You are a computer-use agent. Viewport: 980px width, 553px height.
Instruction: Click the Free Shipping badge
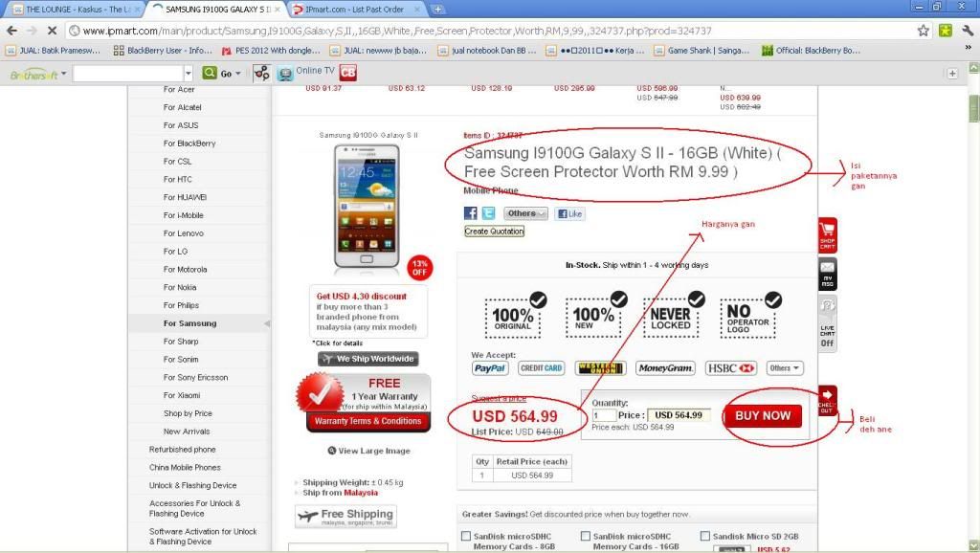tap(345, 516)
